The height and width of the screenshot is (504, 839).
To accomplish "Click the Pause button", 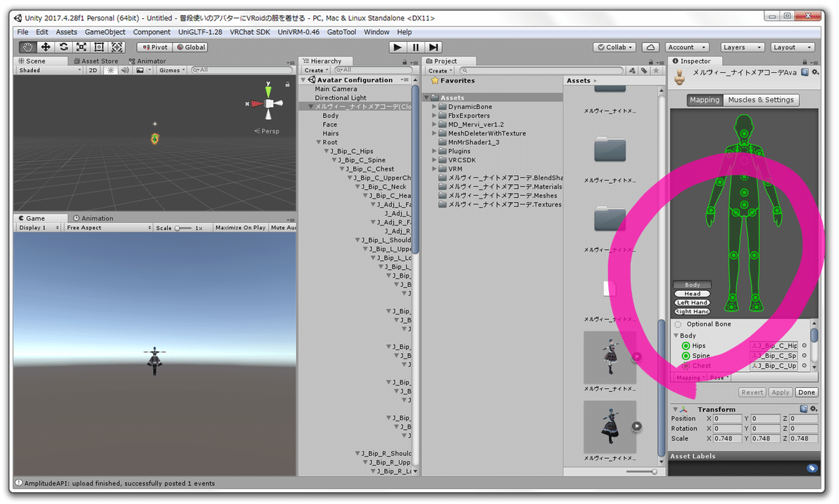I will [416, 47].
